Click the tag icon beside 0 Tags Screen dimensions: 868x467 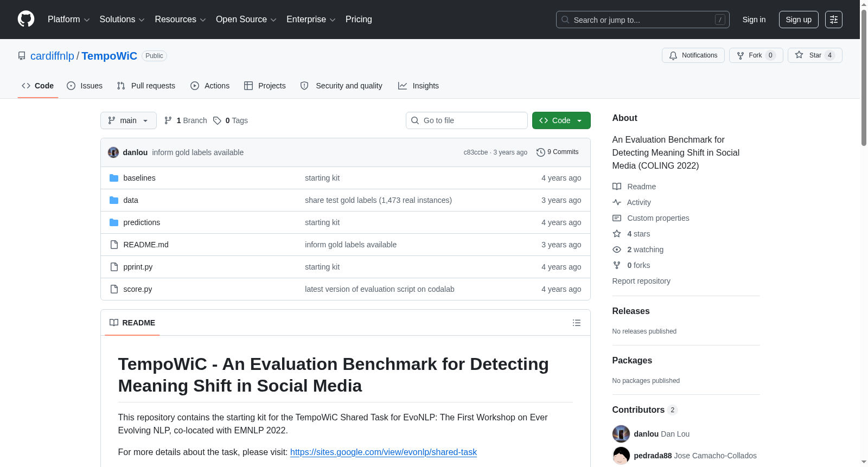tap(217, 120)
